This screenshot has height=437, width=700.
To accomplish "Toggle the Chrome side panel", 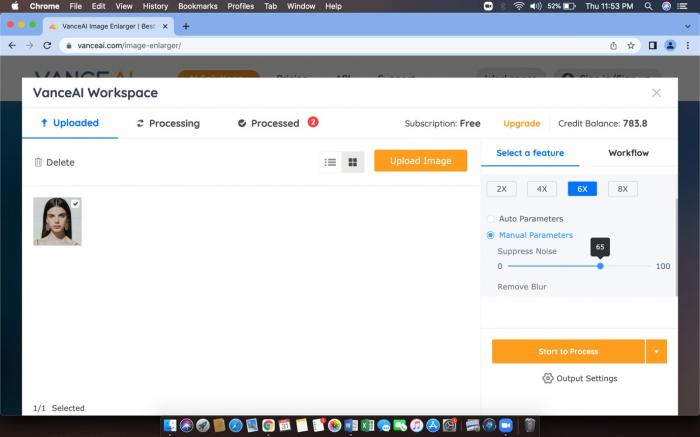I will point(653,46).
